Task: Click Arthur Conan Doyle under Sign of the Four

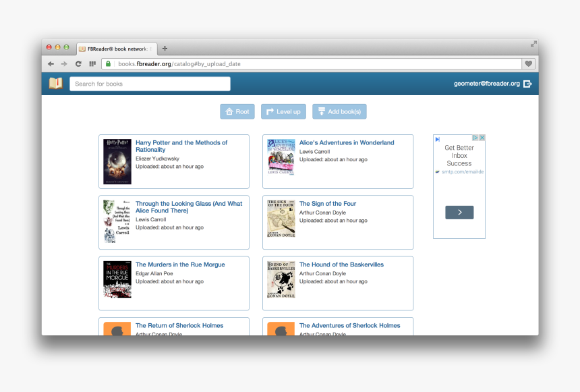Action: (x=322, y=213)
